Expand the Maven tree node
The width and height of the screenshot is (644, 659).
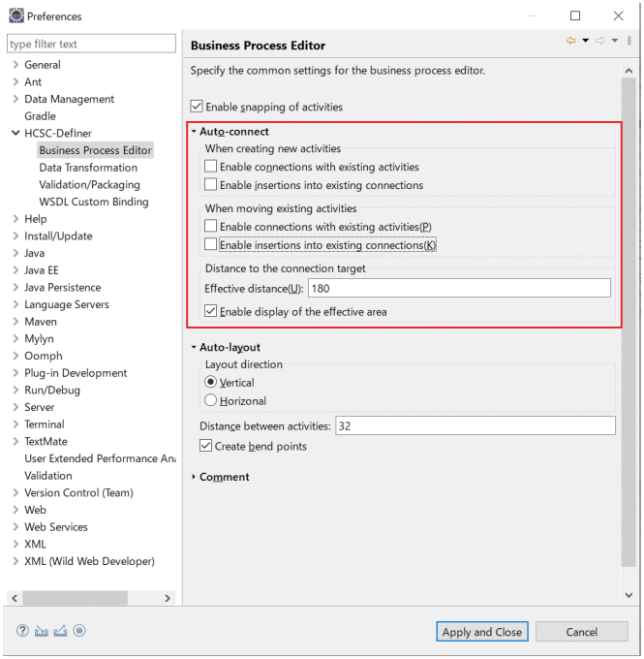click(15, 322)
